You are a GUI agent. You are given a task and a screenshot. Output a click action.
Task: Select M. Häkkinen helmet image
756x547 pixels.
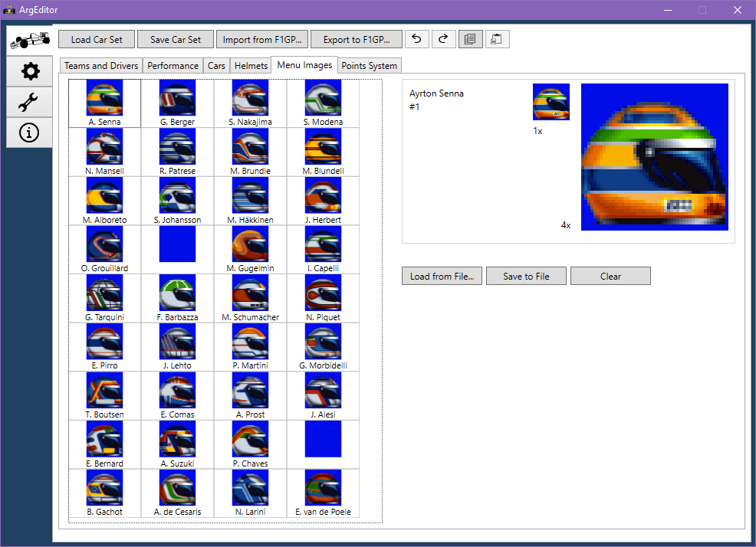(250, 195)
